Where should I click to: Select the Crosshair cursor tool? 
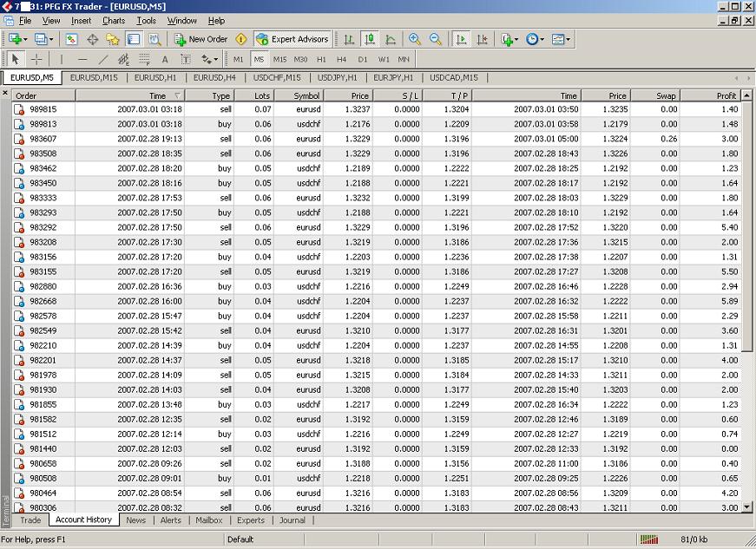click(x=36, y=59)
